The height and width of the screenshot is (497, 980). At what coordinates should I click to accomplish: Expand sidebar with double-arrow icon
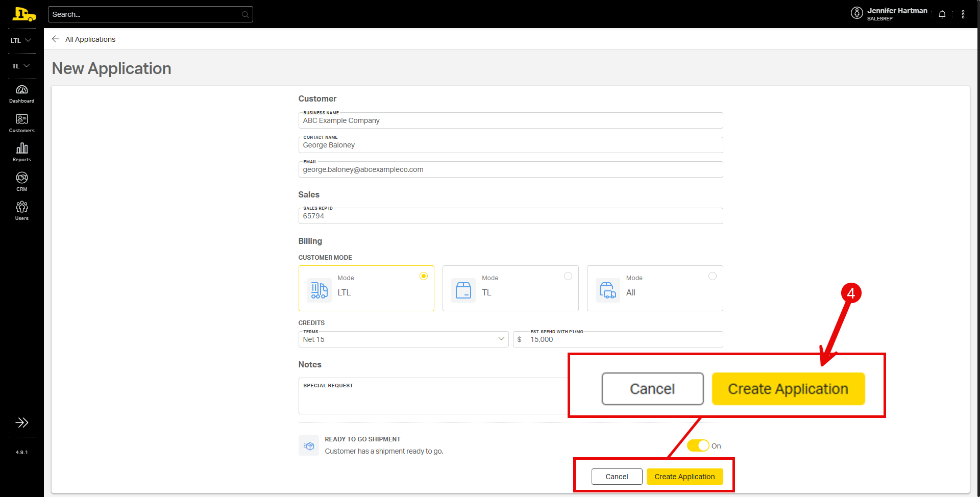point(21,423)
